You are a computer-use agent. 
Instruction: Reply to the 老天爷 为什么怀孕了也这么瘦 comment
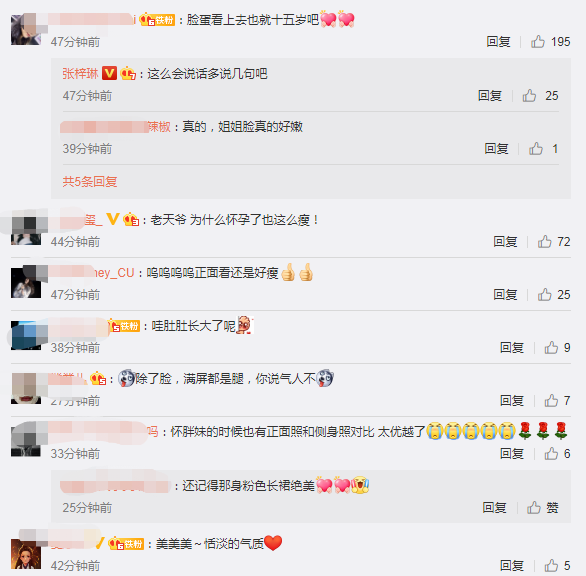[x=505, y=242]
